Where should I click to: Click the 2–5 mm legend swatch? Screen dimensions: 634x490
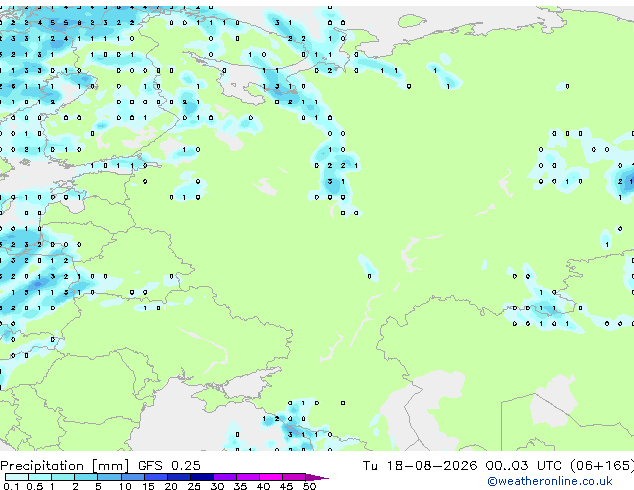click(x=86, y=477)
